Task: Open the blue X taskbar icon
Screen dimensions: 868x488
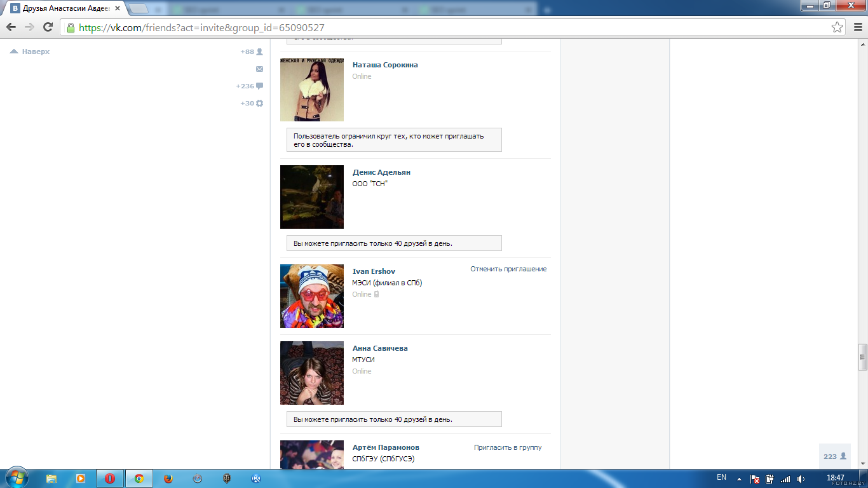Action: pyautogui.click(x=256, y=478)
